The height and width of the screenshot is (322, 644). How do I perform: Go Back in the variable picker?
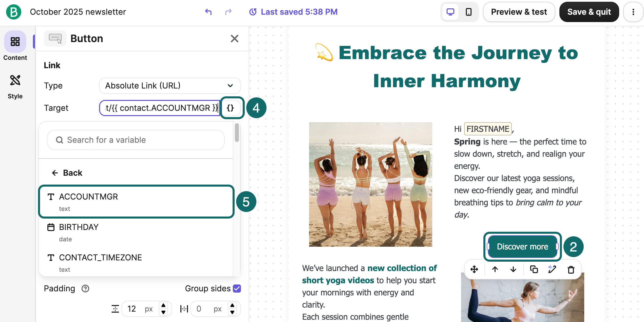(67, 173)
